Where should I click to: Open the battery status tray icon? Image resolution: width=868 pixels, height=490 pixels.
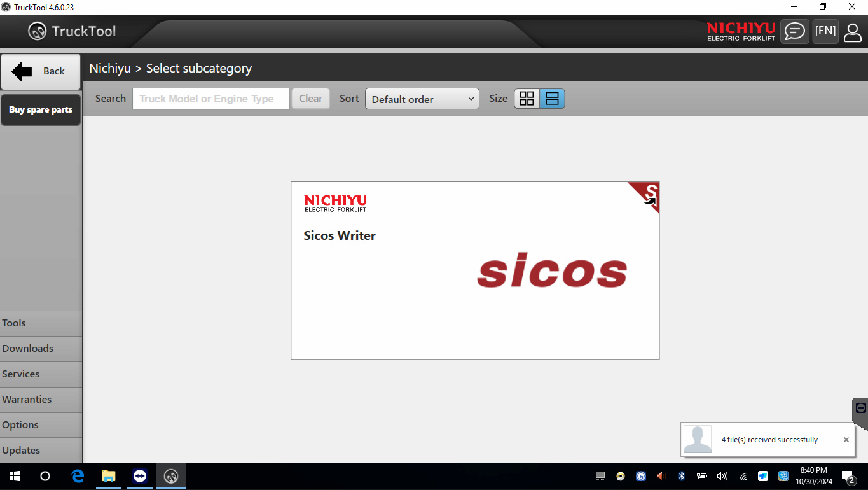click(x=702, y=476)
